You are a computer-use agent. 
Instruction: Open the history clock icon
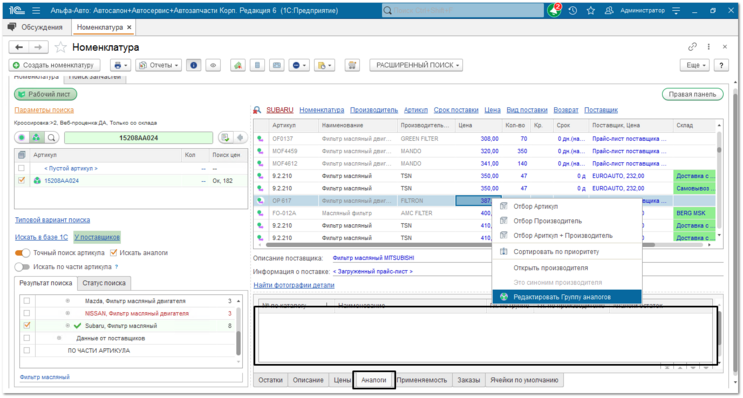click(573, 10)
